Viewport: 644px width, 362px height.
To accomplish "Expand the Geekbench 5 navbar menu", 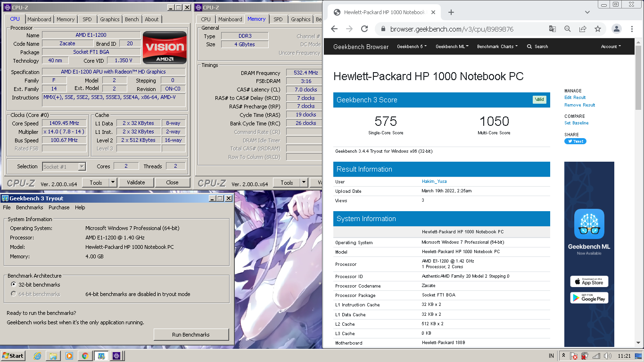I will click(x=412, y=47).
